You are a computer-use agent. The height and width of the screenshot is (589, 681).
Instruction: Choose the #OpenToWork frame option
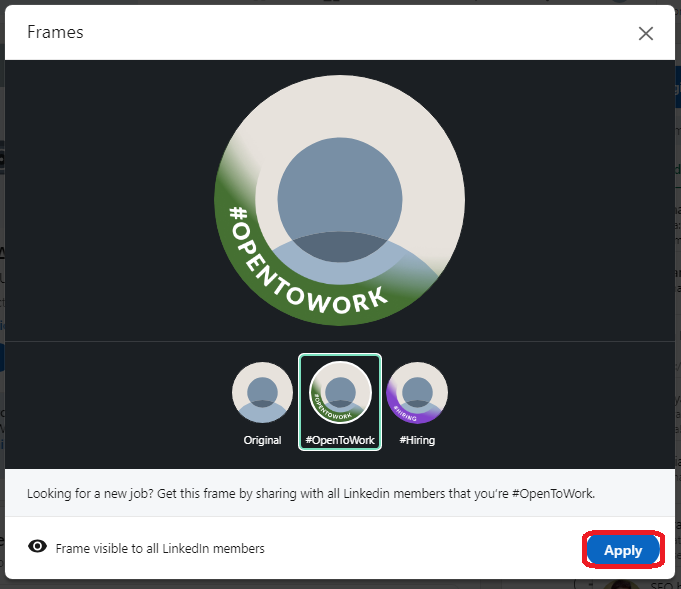click(x=340, y=402)
